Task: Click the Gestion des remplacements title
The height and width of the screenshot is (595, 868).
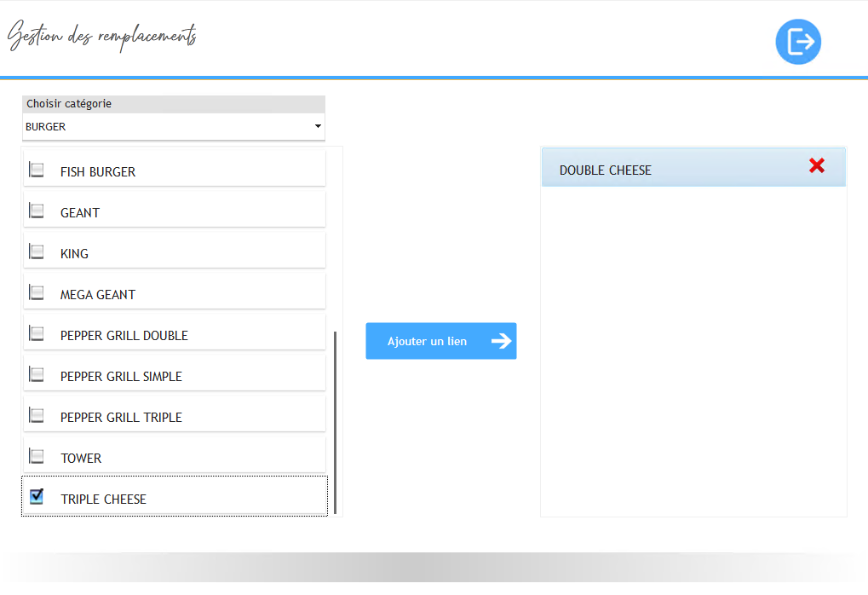Action: pyautogui.click(x=102, y=37)
